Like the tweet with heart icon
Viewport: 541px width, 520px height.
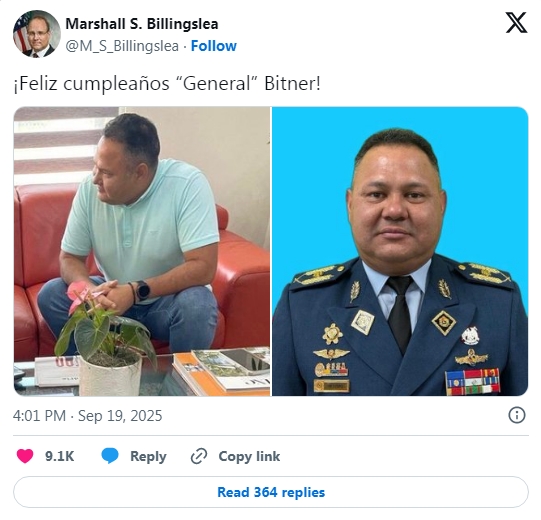tap(25, 456)
